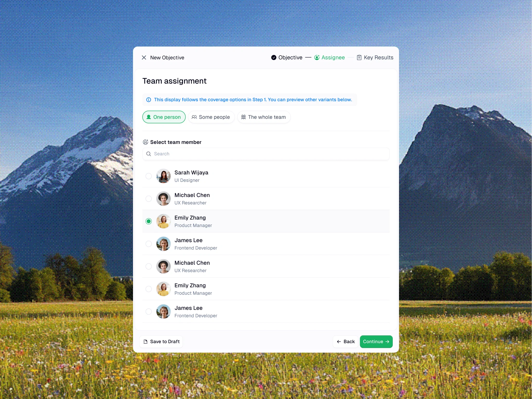Image resolution: width=532 pixels, height=399 pixels.
Task: Click the Assignee step icon
Action: 317,57
